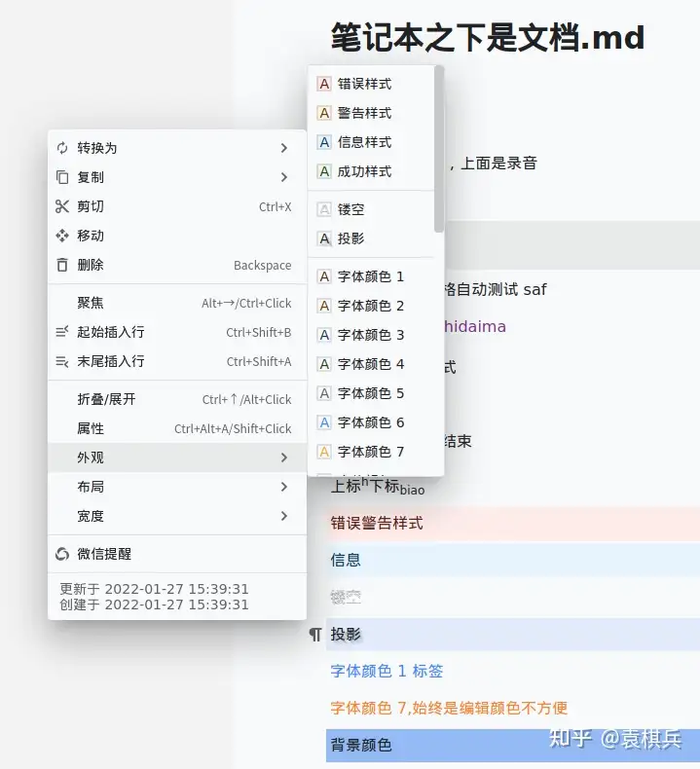Expand the 转换为 submenu arrow
The height and width of the screenshot is (769, 700).
284,148
